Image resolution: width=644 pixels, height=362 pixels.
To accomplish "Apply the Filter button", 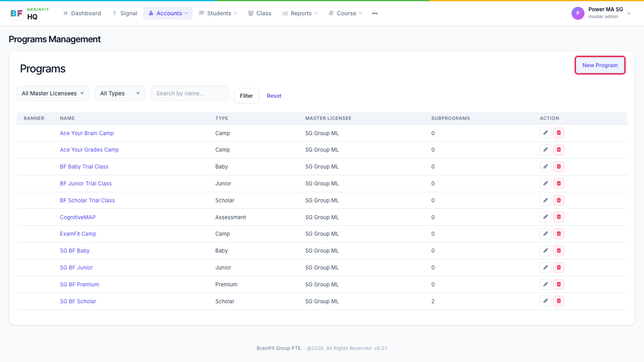I will click(246, 96).
